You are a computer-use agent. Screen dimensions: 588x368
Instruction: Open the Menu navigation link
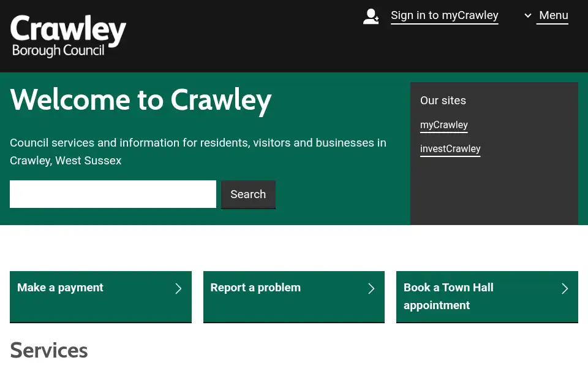(x=553, y=15)
